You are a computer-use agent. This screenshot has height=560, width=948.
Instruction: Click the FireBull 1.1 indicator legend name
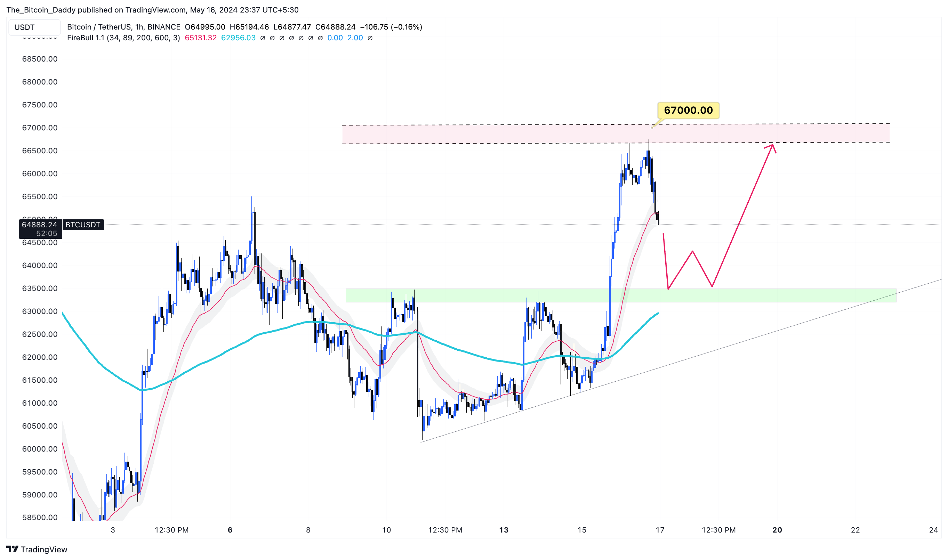point(123,38)
